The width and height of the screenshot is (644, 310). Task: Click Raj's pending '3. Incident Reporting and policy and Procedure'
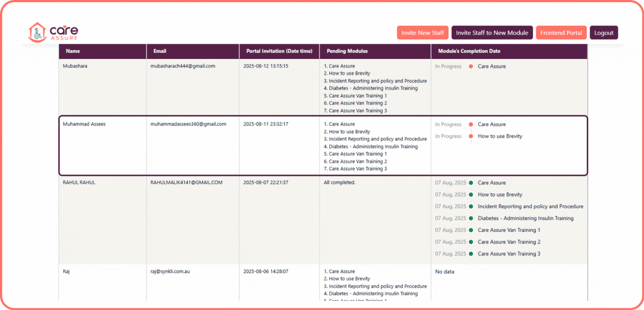(375, 286)
